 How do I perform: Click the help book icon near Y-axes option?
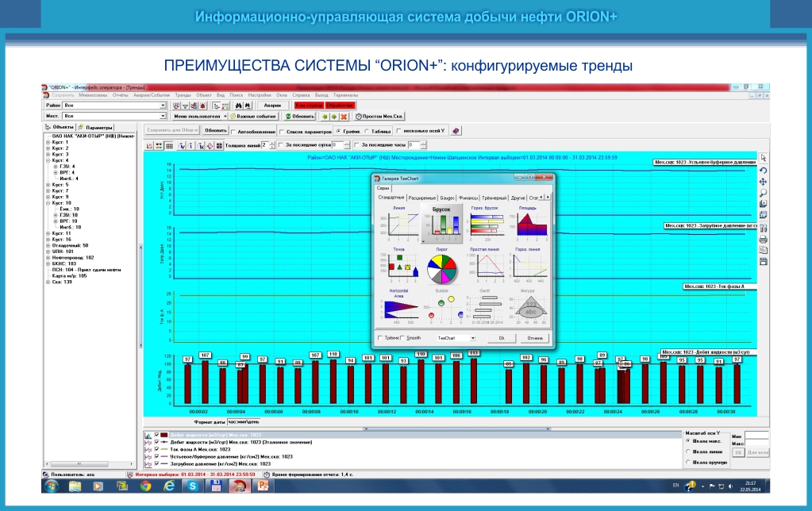[x=456, y=131]
